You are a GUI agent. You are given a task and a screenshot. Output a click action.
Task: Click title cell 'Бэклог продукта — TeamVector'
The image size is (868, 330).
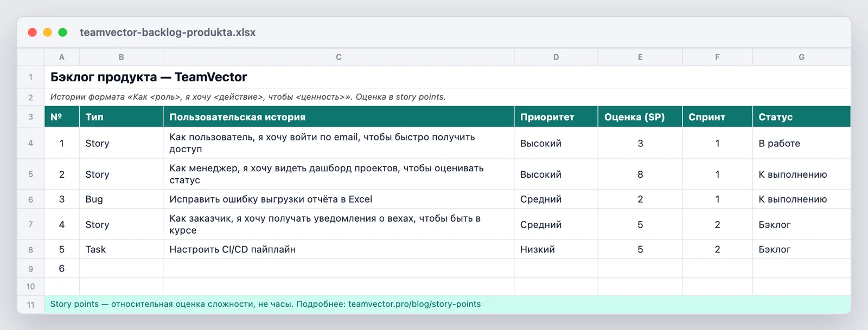(x=448, y=77)
